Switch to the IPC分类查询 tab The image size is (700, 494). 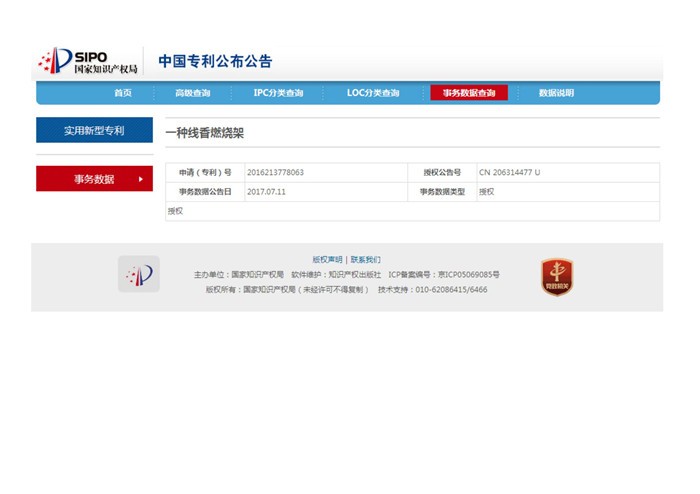(278, 93)
